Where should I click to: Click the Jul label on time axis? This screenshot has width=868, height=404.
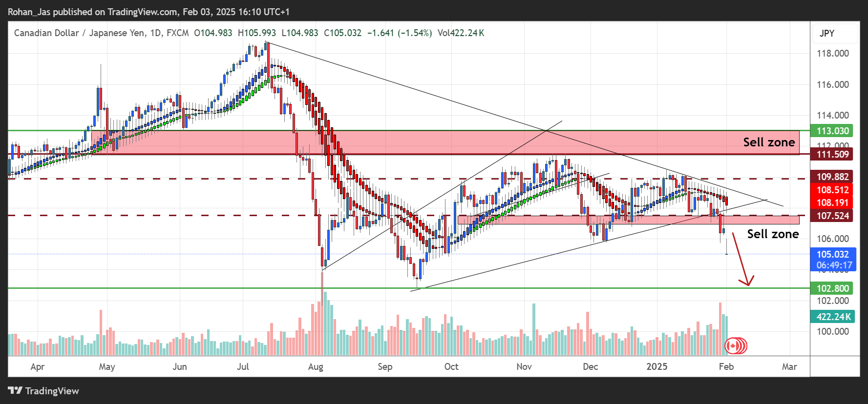click(x=243, y=366)
